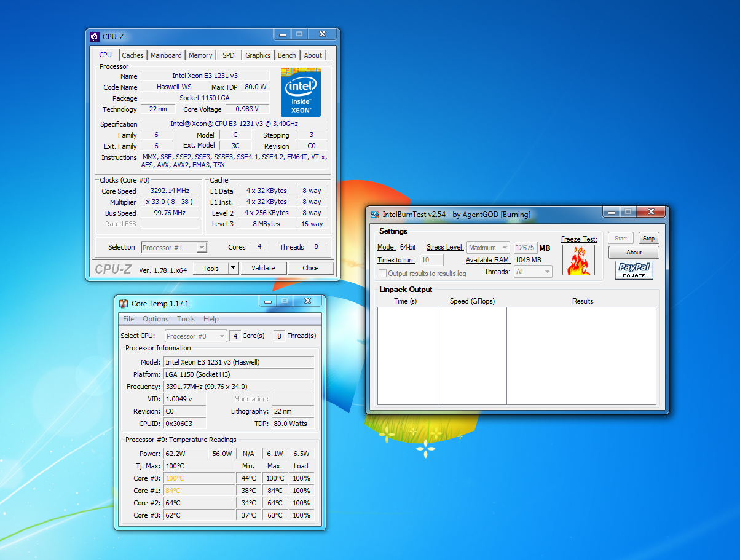Toggle Output results to results.log checkbox
The height and width of the screenshot is (560, 740).
[x=383, y=273]
